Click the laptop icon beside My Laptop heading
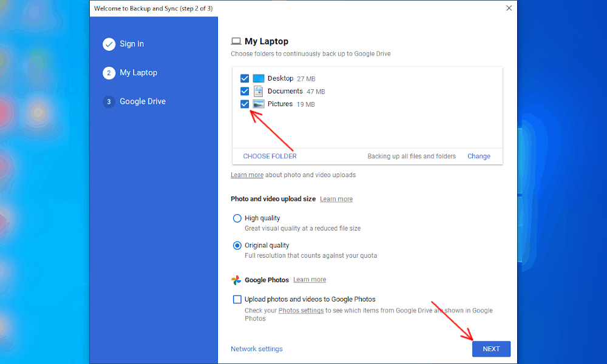This screenshot has height=364, width=607. coord(236,41)
